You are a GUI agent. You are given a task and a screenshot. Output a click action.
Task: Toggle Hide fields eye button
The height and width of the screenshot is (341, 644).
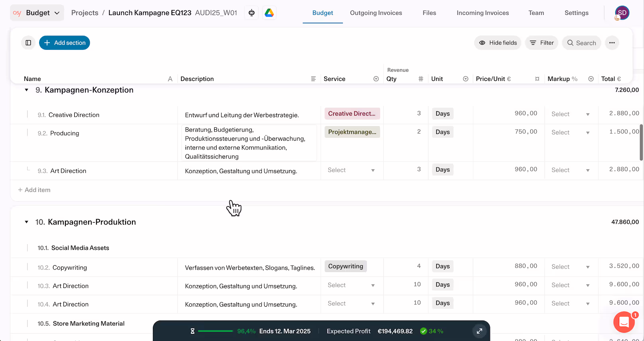coord(498,43)
